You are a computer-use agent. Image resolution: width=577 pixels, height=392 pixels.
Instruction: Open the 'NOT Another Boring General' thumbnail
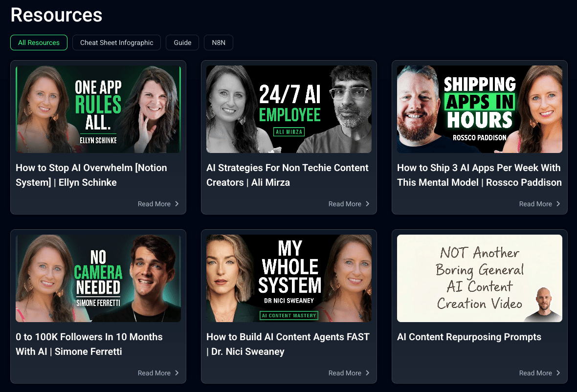480,279
